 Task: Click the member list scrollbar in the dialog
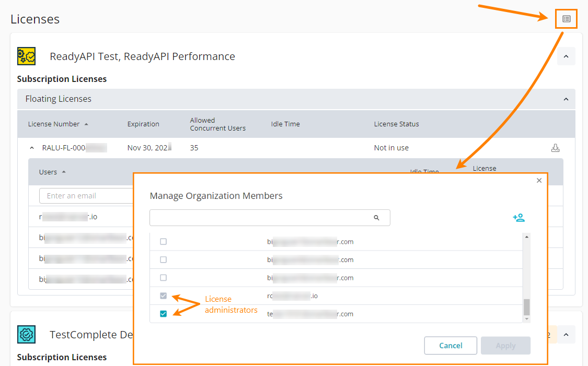[x=527, y=277]
